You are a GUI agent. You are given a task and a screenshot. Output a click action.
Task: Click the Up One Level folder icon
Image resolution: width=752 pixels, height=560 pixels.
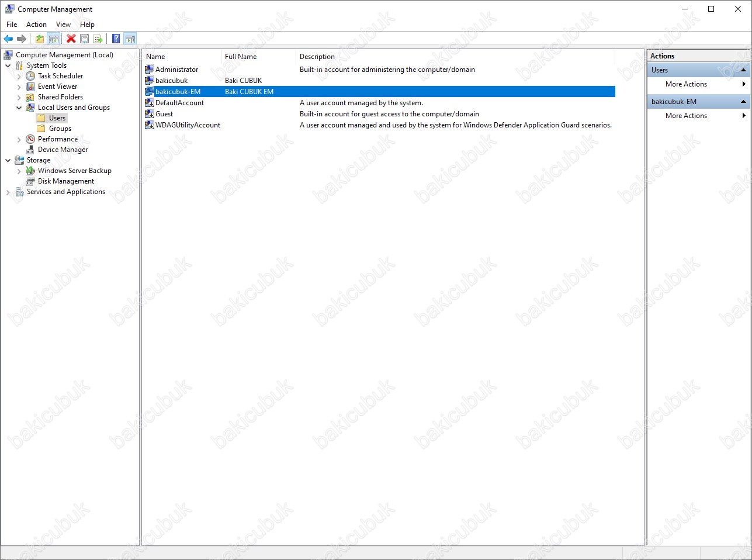coord(39,39)
